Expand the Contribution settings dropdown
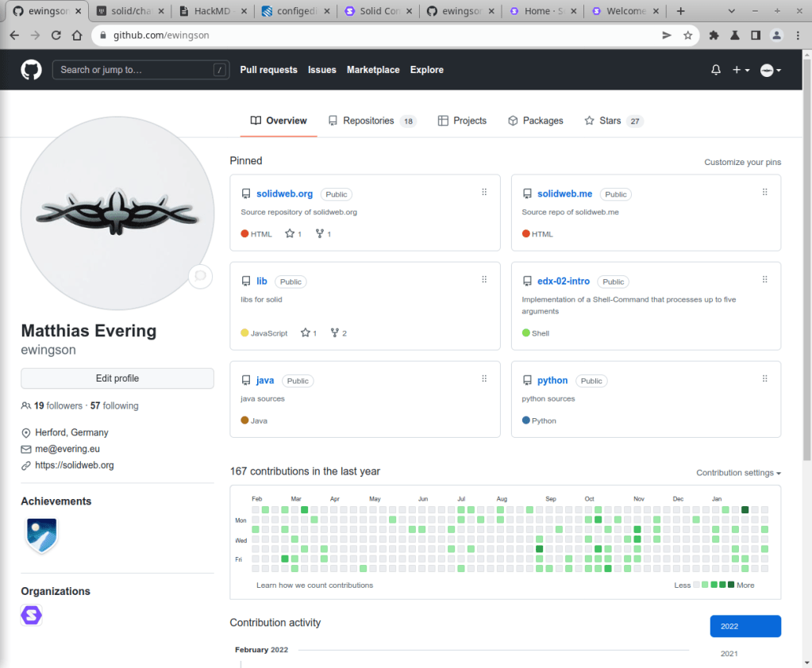This screenshot has width=812, height=668. (x=738, y=473)
